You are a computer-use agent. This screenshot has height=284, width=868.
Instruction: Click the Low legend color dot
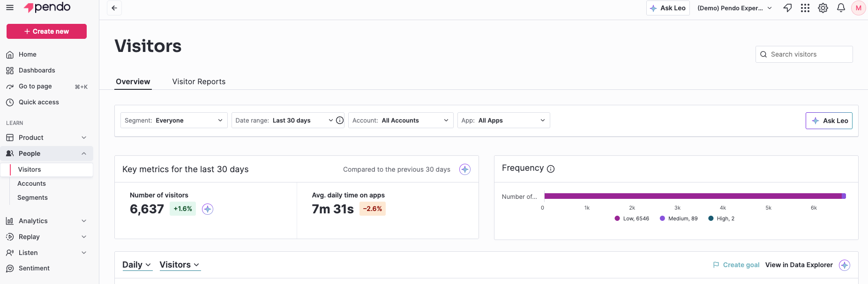click(617, 218)
